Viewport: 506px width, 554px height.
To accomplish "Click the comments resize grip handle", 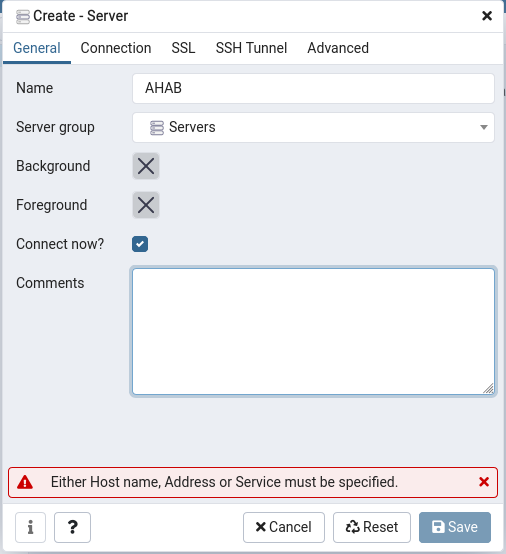I will click(488, 389).
